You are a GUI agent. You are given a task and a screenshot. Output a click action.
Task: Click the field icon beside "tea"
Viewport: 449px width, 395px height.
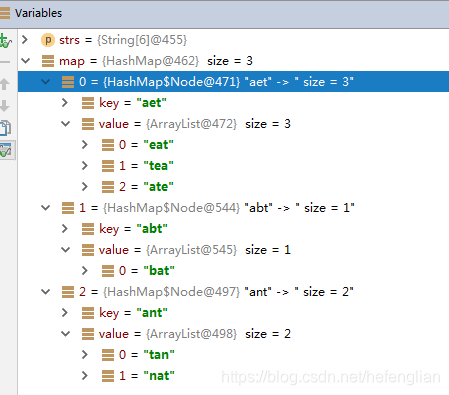pyautogui.click(x=108, y=166)
